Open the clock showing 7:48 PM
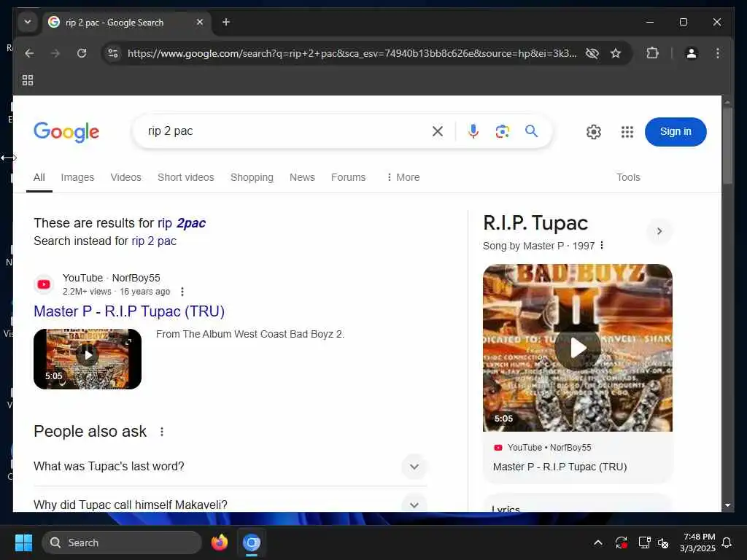 [697, 542]
